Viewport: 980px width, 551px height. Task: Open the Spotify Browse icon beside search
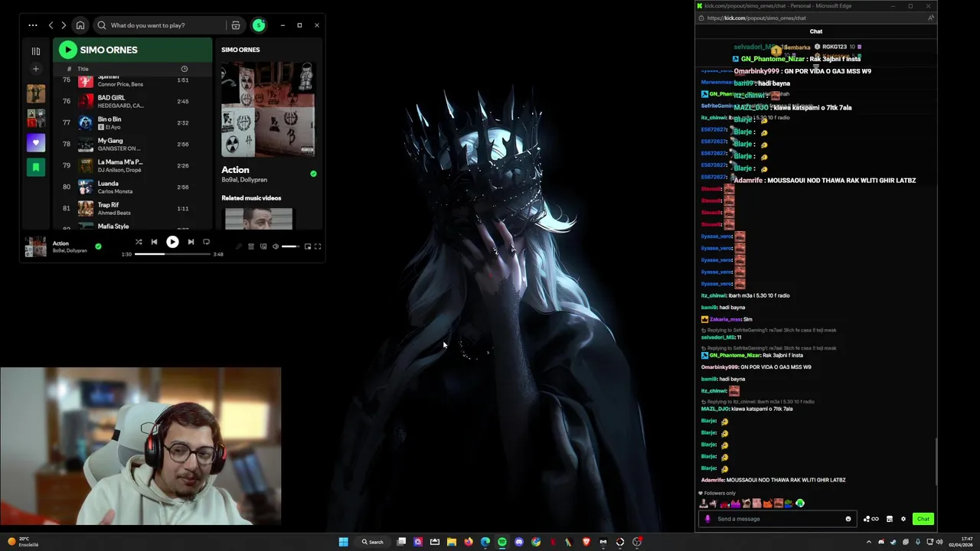click(236, 25)
